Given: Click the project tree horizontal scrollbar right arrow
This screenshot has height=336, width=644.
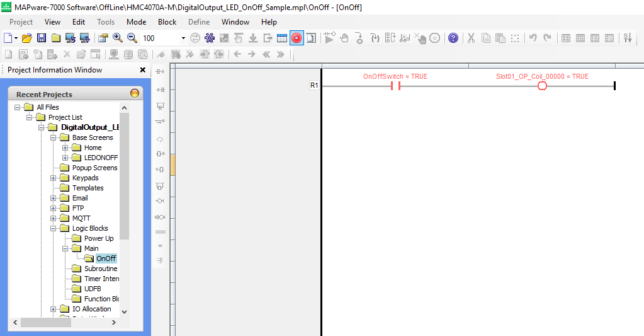Looking at the screenshot, I should point(114,323).
